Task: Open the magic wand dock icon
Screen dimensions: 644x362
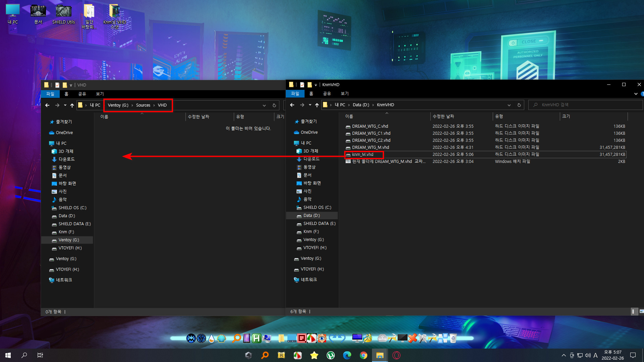Action: pyautogui.click(x=367, y=338)
